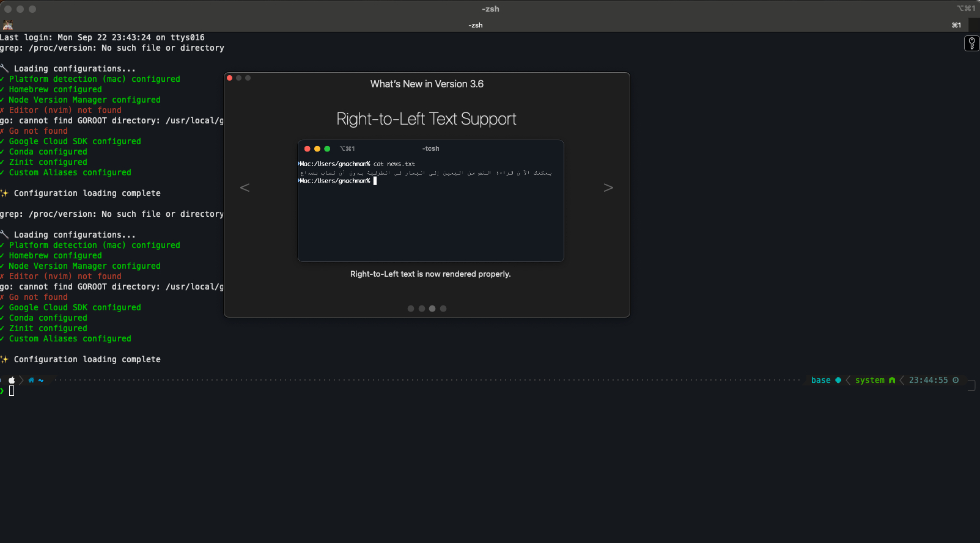Click the tab's profile icon beside -zsh
980x543 pixels.
[8, 25]
